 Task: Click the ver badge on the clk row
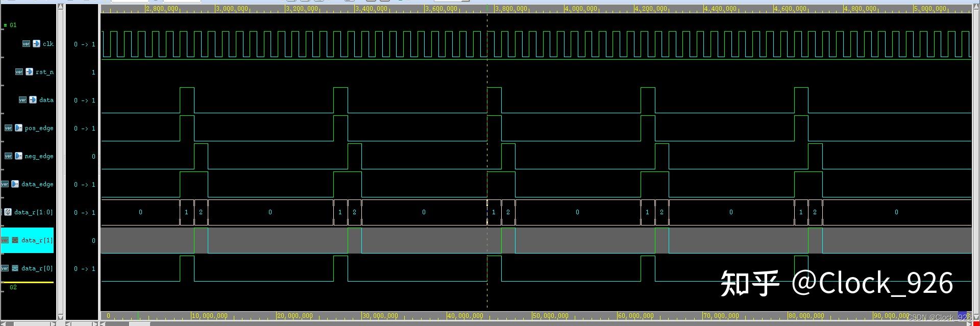pos(26,44)
